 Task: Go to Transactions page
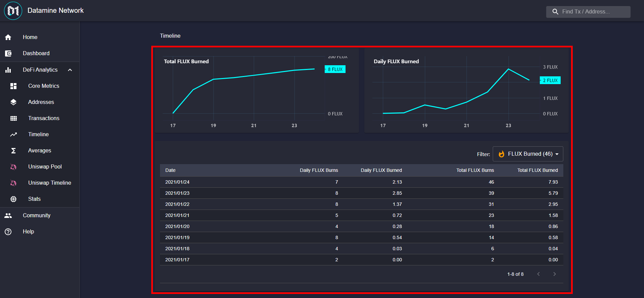(x=40, y=118)
